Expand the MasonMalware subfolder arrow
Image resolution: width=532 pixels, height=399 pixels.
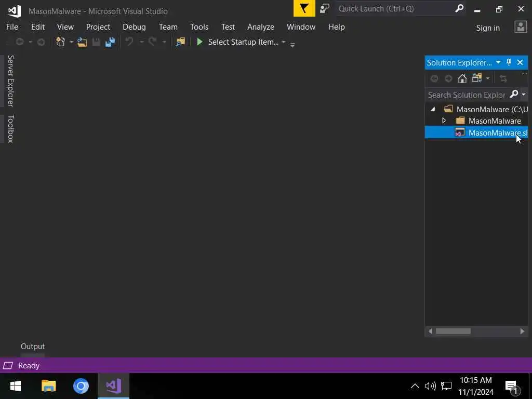pos(444,121)
